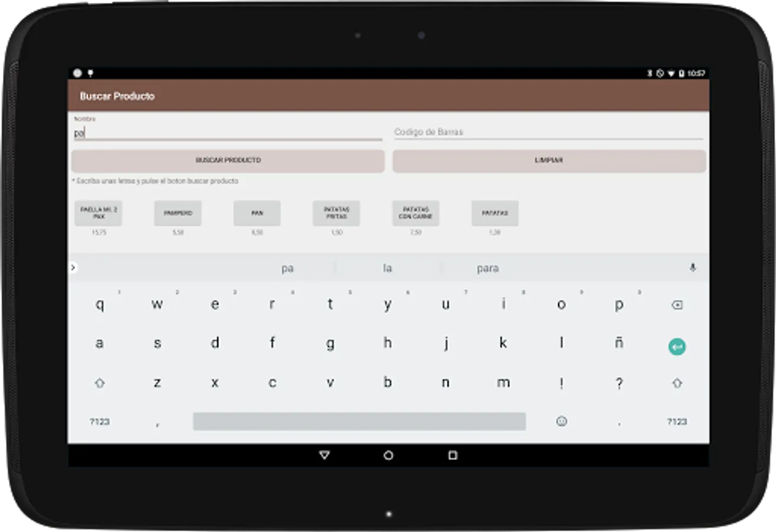Image resolution: width=776 pixels, height=532 pixels.
Task: Select the PAN product button
Action: point(257,213)
